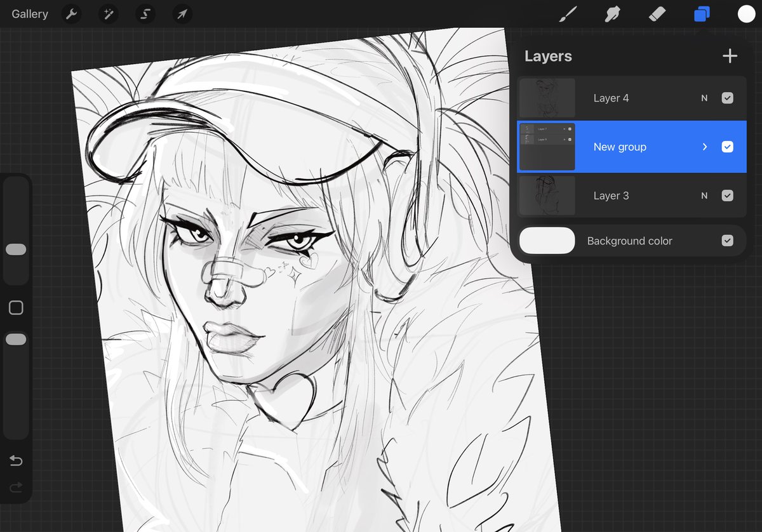The width and height of the screenshot is (762, 532).
Task: Open the Background color swatch
Action: pyautogui.click(x=547, y=240)
